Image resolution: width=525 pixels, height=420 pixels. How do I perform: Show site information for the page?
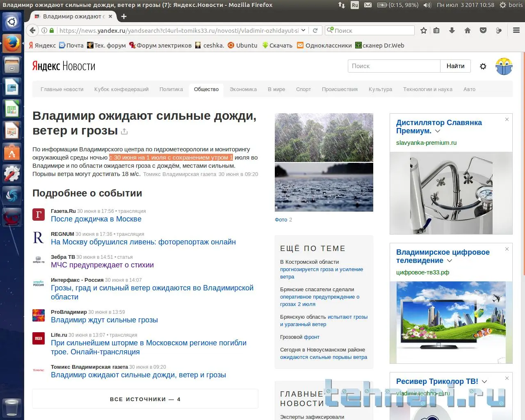pyautogui.click(x=44, y=30)
